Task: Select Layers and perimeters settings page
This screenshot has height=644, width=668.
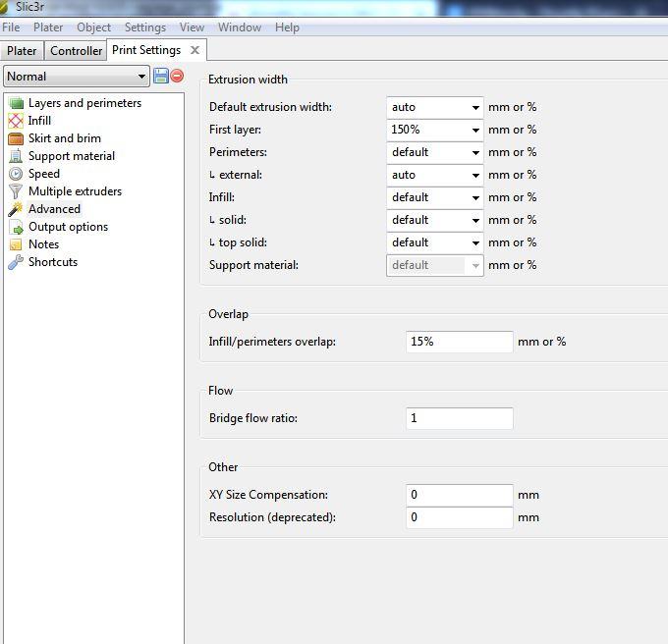Action: point(84,103)
